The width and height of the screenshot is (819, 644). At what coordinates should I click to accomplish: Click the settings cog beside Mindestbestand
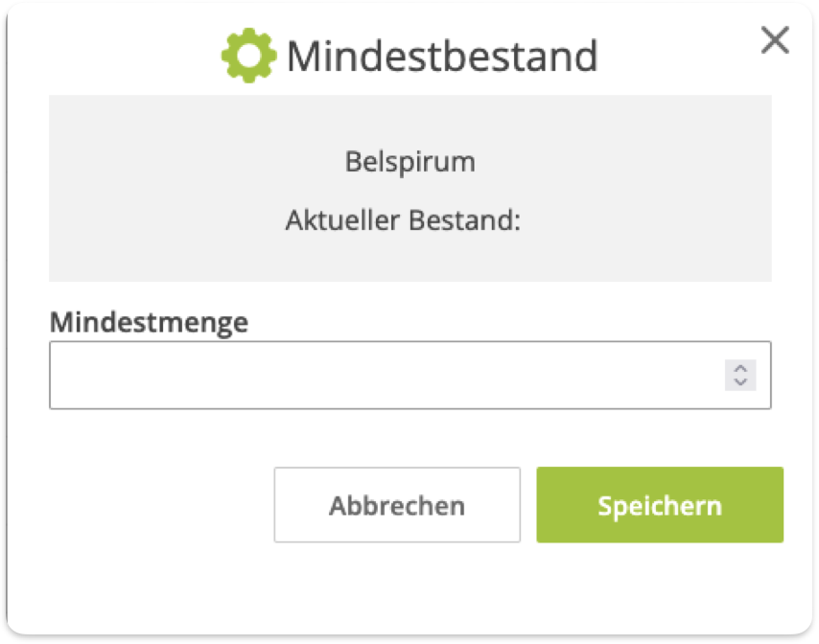click(x=248, y=56)
